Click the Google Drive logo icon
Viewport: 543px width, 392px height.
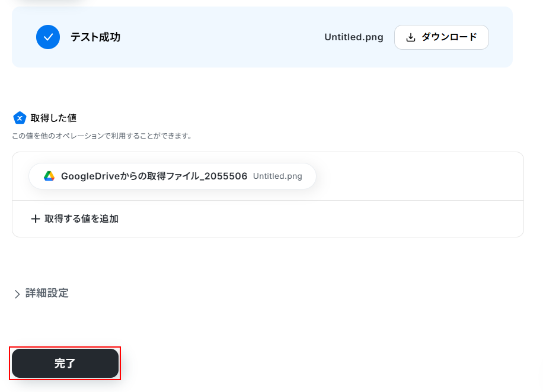(49, 176)
